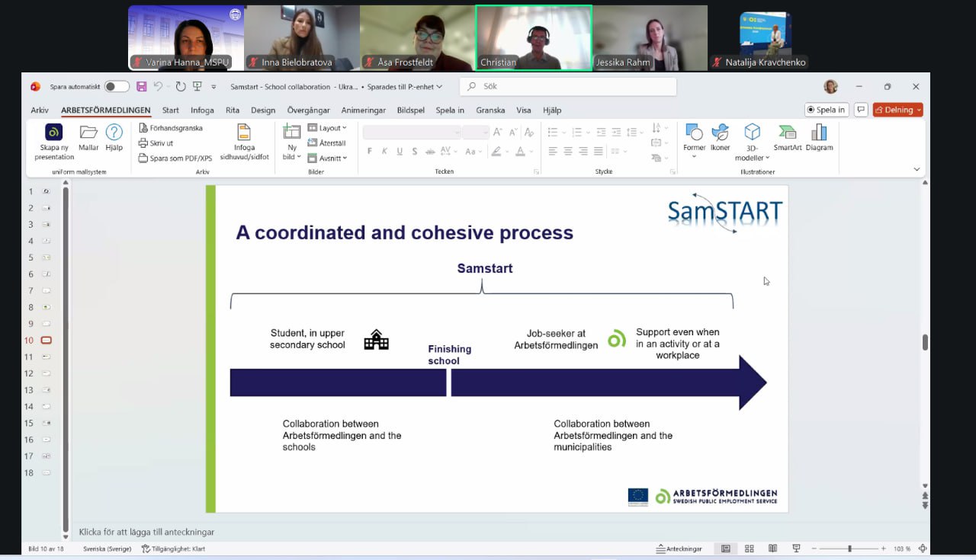Click the Diagram chart icon
The height and width of the screenshot is (560, 976).
pyautogui.click(x=819, y=133)
